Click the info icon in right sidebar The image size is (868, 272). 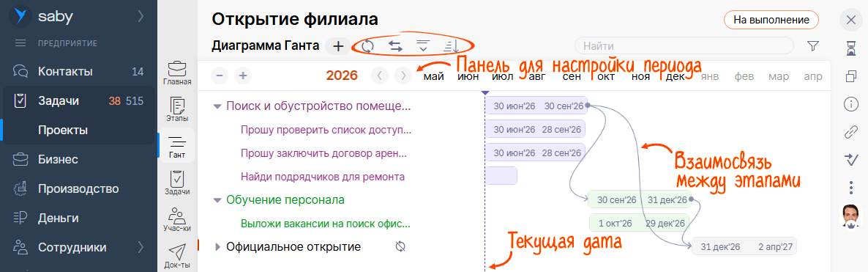pyautogui.click(x=851, y=104)
